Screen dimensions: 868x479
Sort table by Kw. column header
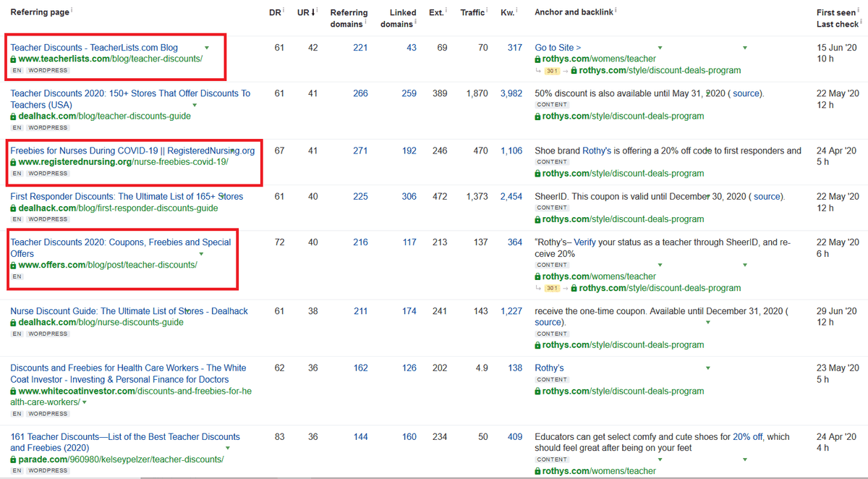pos(507,12)
